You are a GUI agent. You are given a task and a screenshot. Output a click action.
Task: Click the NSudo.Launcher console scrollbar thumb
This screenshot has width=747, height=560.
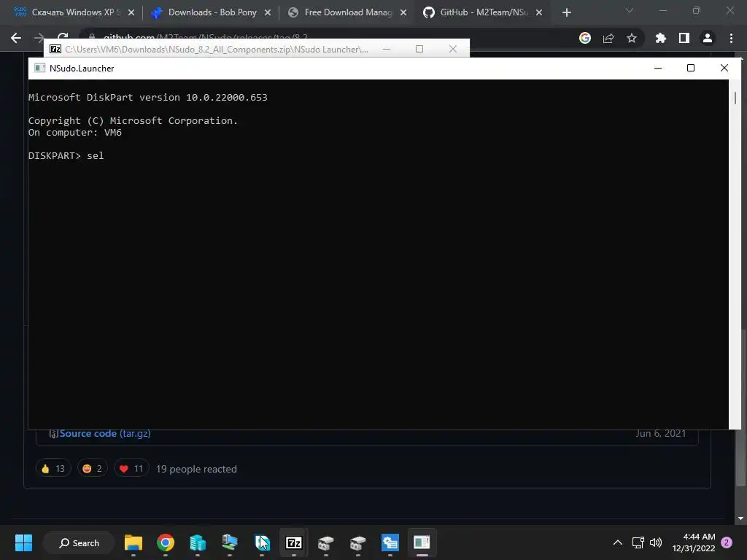point(735,98)
